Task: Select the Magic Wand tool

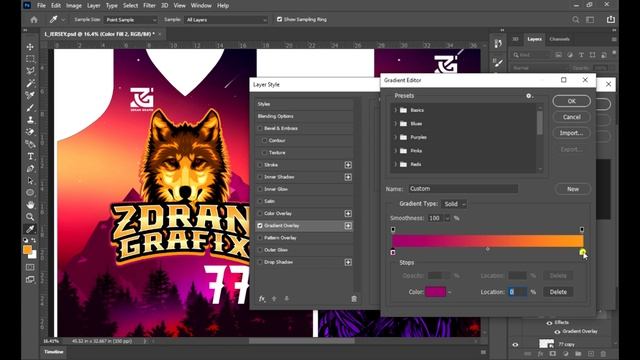Action: tap(30, 83)
